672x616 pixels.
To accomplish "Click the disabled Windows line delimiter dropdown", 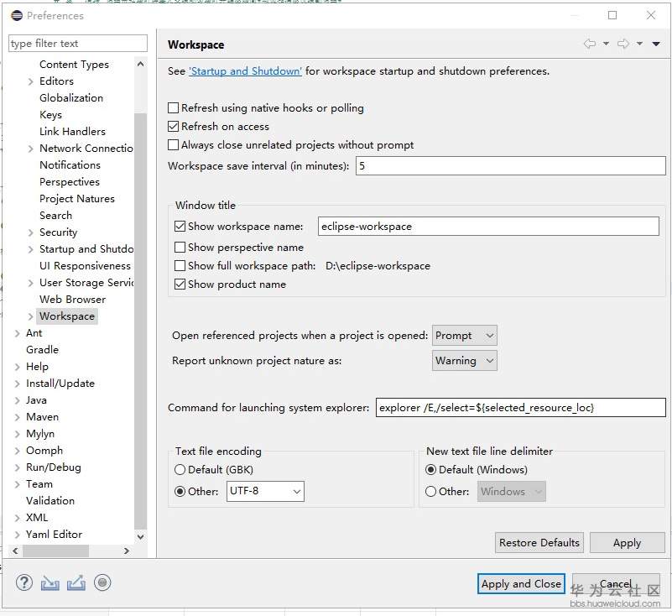I will tap(512, 491).
